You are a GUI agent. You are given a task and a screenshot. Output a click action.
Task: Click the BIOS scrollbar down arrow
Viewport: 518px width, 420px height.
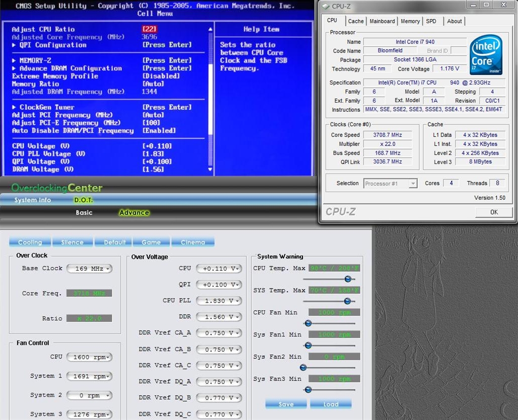[210, 169]
